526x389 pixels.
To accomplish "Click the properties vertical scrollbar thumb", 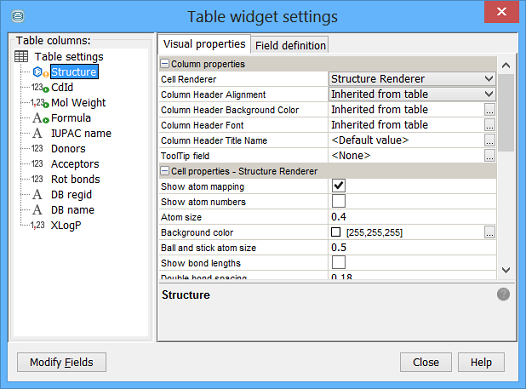I will click(506, 113).
